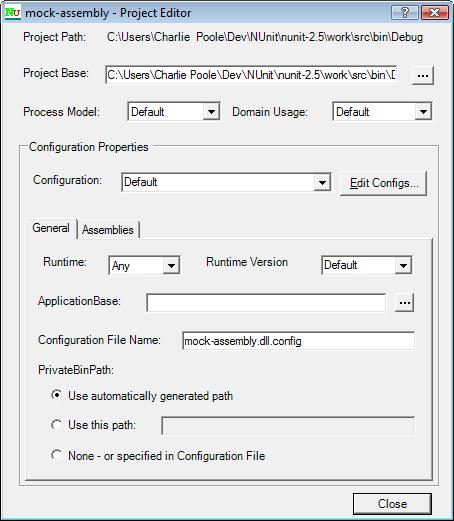454x521 pixels.
Task: Switch to the Assemblies tab
Action: click(x=108, y=230)
